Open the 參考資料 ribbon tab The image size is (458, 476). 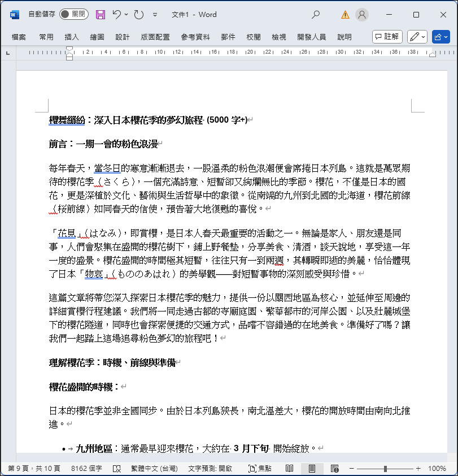click(x=195, y=37)
